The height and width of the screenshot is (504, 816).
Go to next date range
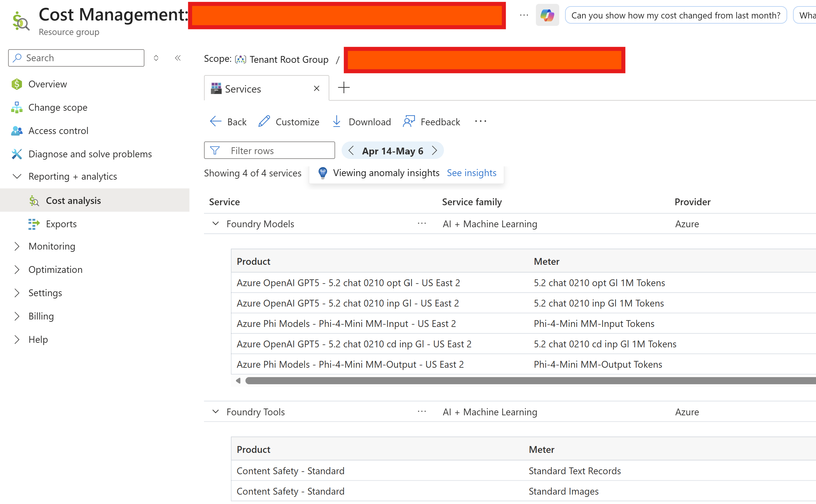(434, 151)
